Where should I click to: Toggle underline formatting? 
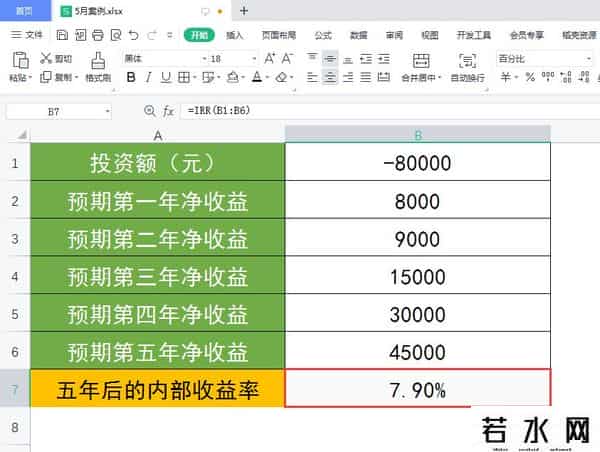pos(166,77)
